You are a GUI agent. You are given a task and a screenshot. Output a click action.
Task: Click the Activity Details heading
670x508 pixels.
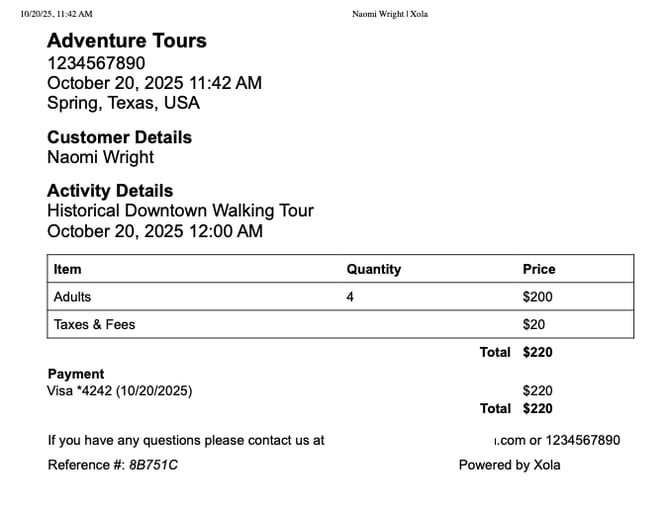click(110, 190)
